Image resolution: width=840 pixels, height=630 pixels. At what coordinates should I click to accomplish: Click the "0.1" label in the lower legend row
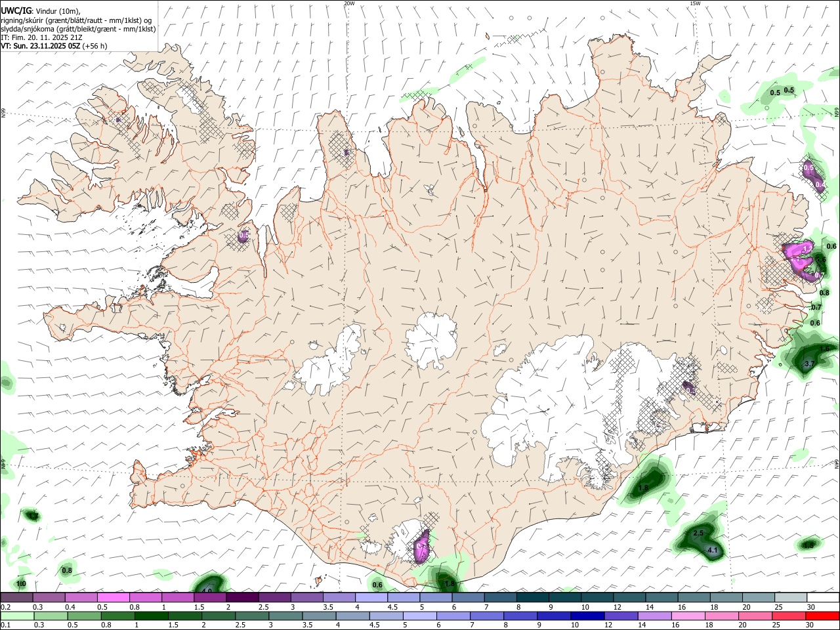(5, 625)
